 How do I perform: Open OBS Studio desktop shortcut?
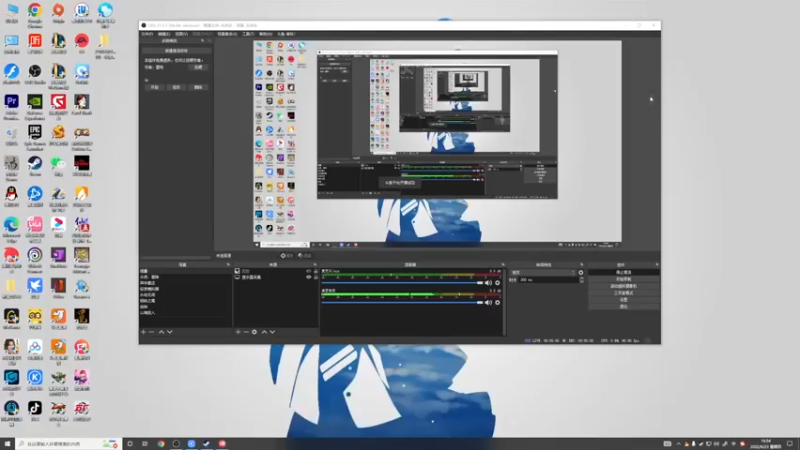coord(35,74)
